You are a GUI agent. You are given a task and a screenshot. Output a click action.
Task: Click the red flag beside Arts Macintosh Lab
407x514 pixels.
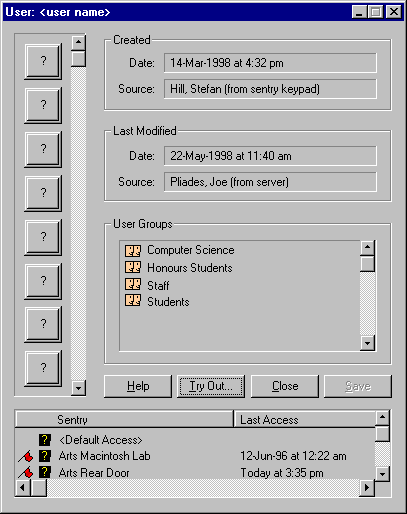[x=26, y=456]
